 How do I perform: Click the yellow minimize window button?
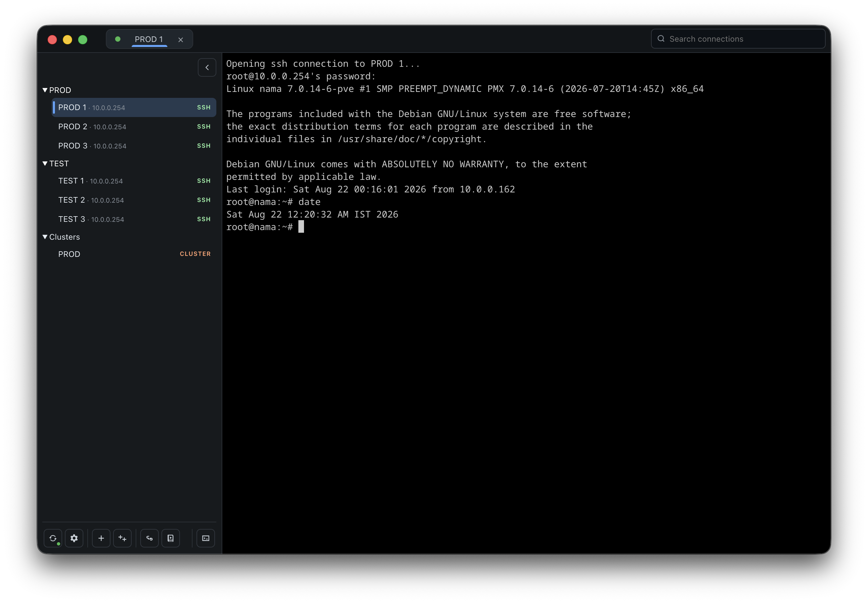tap(68, 40)
